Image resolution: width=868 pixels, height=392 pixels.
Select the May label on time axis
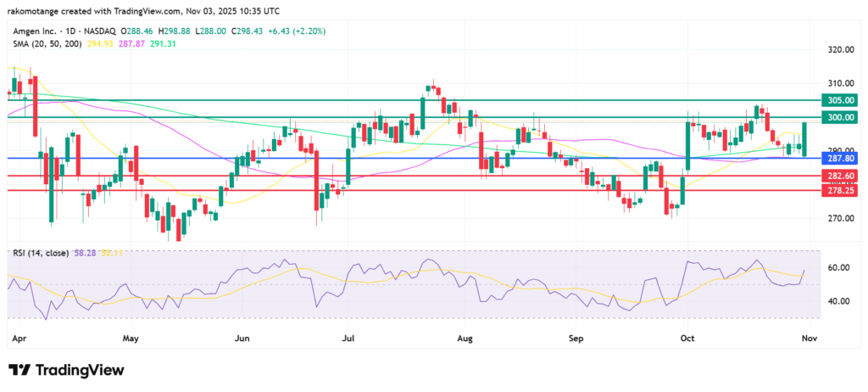point(130,338)
